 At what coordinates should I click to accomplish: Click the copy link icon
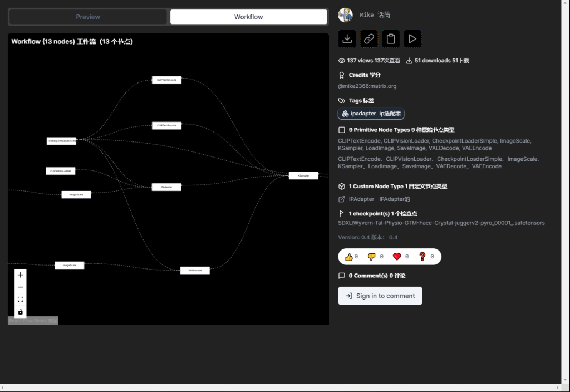coord(368,38)
